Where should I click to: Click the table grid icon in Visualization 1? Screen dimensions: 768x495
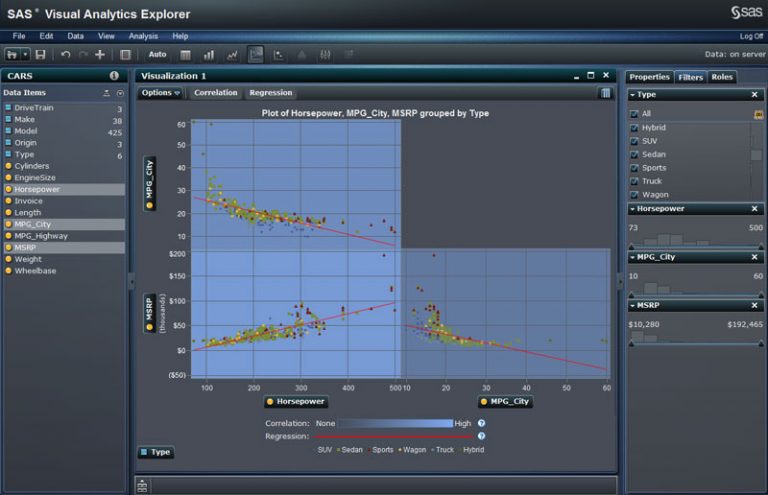(x=606, y=93)
